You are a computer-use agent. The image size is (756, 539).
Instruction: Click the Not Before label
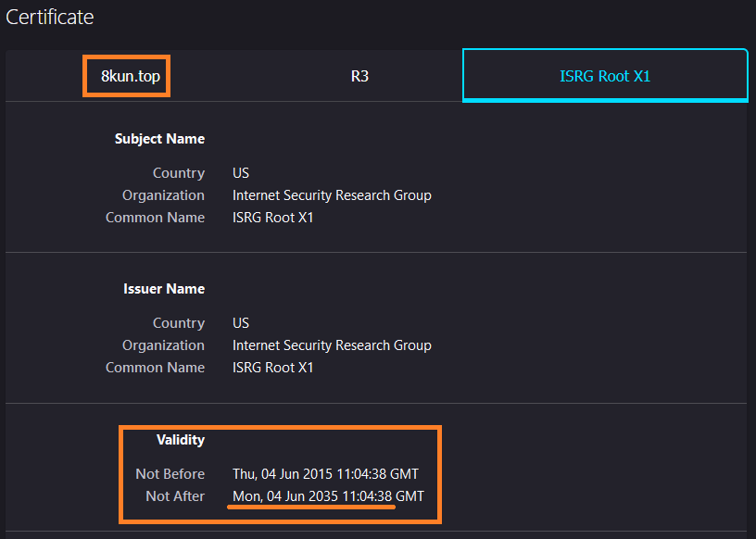170,474
